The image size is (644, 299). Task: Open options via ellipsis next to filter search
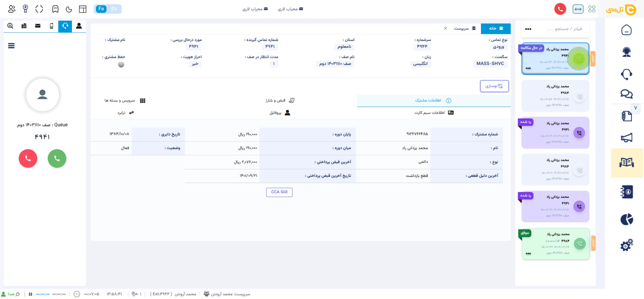click(x=528, y=29)
